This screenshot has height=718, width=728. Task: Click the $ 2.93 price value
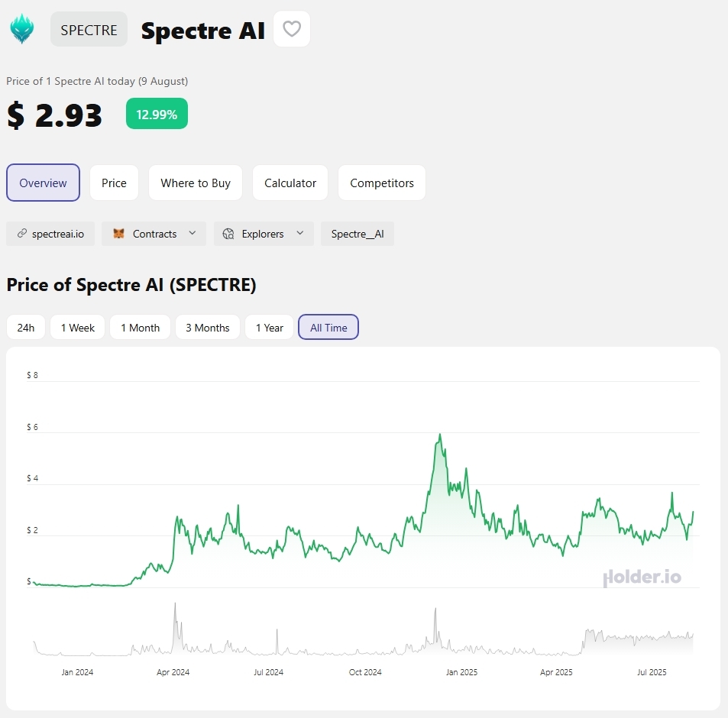click(54, 115)
